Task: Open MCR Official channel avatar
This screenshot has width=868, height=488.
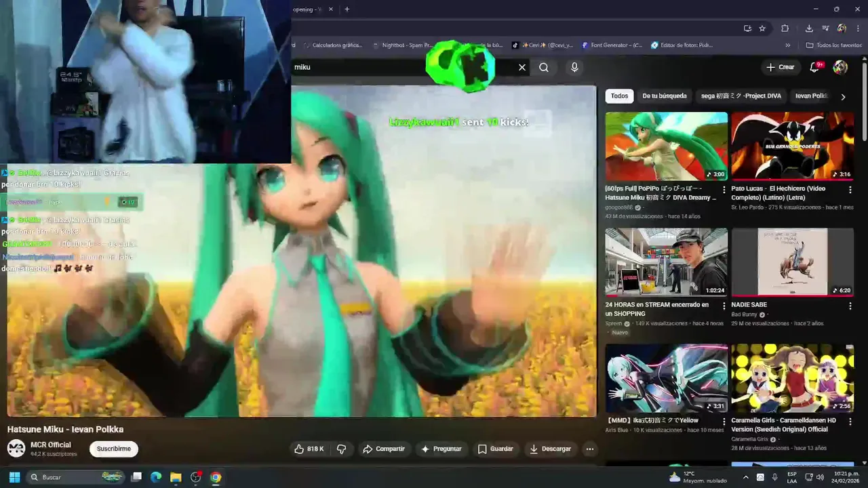Action: [x=16, y=448]
